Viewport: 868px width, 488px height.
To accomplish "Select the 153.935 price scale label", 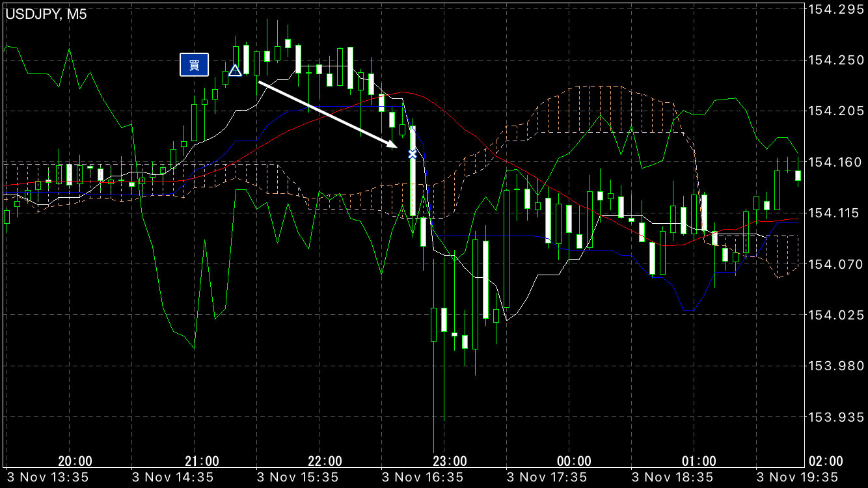I will tap(834, 417).
